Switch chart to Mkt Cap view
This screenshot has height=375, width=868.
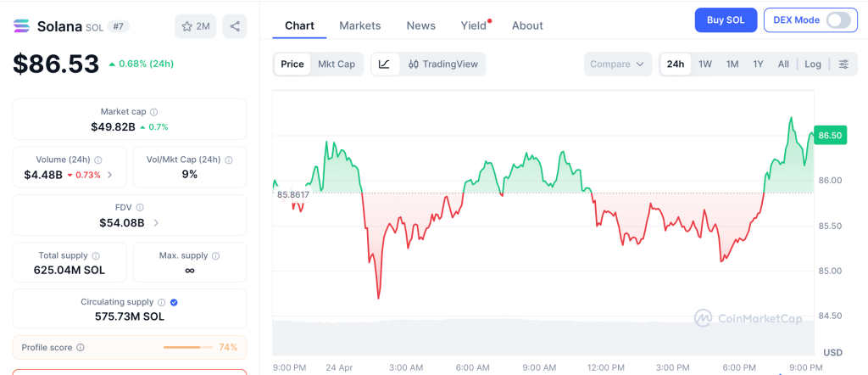pos(337,64)
